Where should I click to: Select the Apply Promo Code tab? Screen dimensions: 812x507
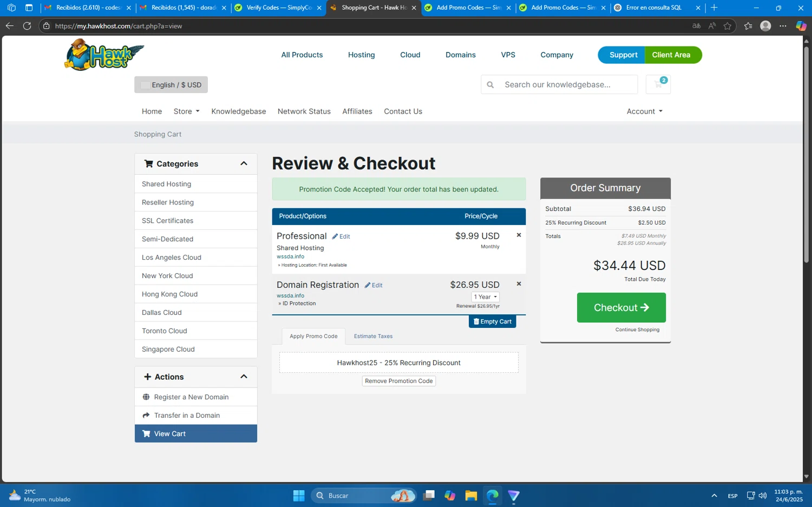pos(313,337)
